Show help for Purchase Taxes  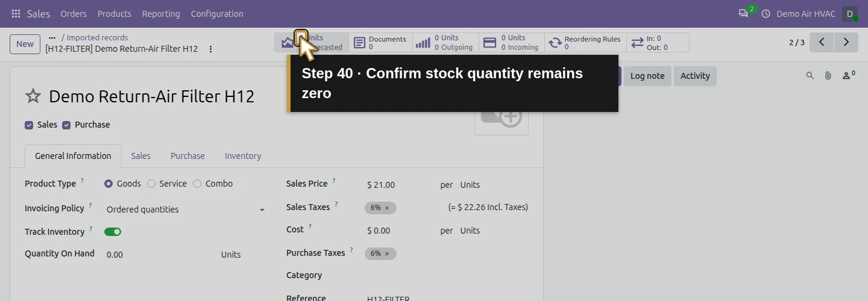351,250
